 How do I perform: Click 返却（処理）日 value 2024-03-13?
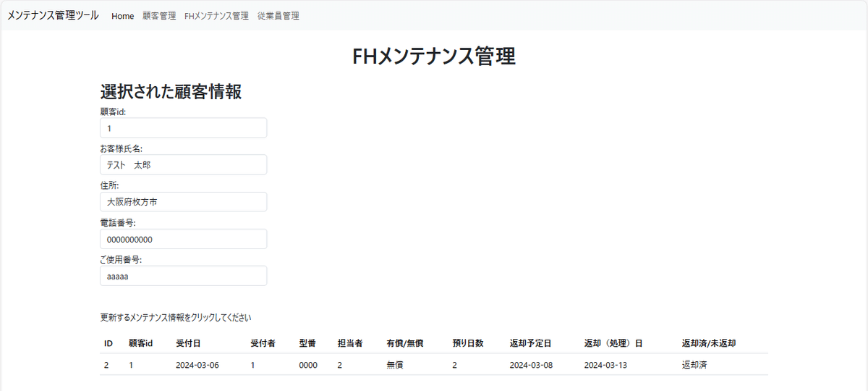click(605, 365)
